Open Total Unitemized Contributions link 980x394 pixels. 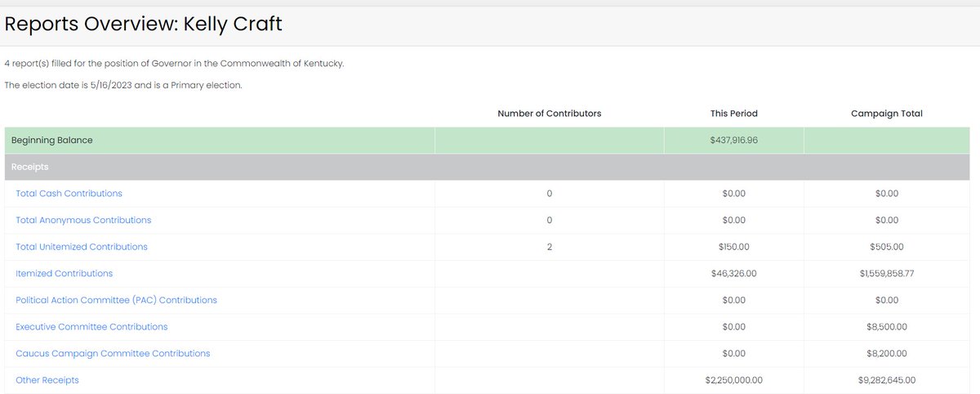click(82, 247)
